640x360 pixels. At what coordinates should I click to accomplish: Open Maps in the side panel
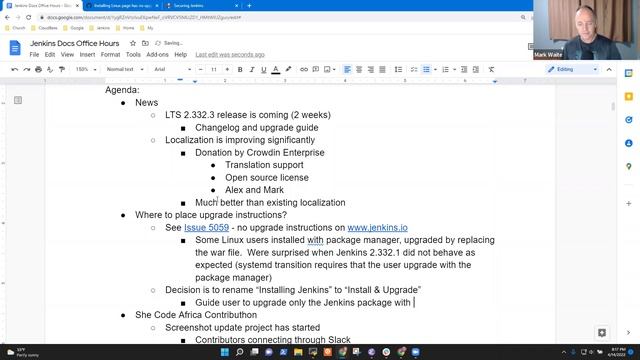[629, 167]
